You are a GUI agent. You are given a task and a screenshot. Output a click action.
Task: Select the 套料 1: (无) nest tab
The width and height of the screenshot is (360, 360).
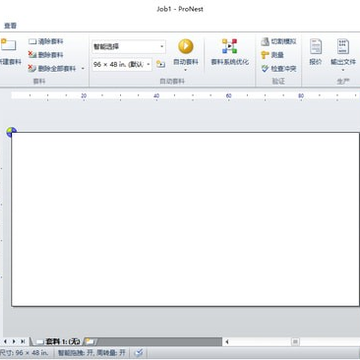(x=59, y=341)
